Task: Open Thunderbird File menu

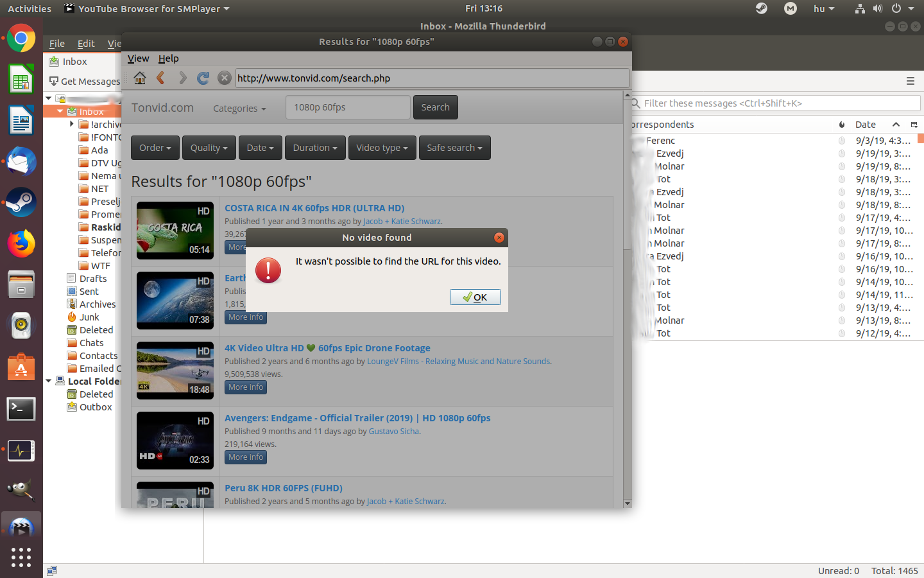Action: (x=57, y=44)
